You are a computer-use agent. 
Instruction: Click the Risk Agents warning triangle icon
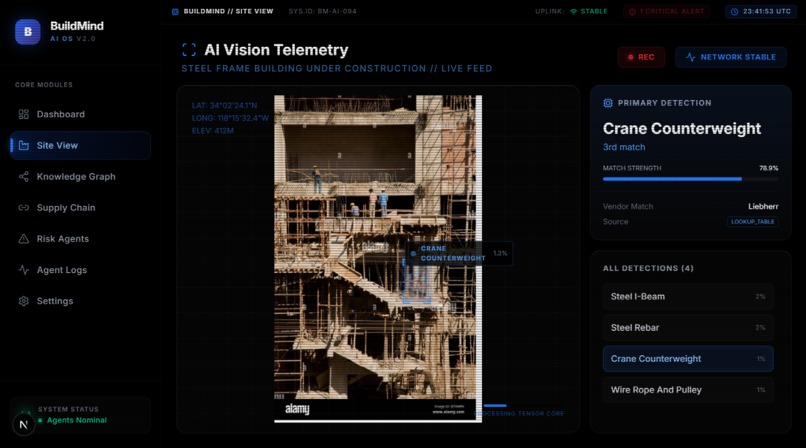24,239
